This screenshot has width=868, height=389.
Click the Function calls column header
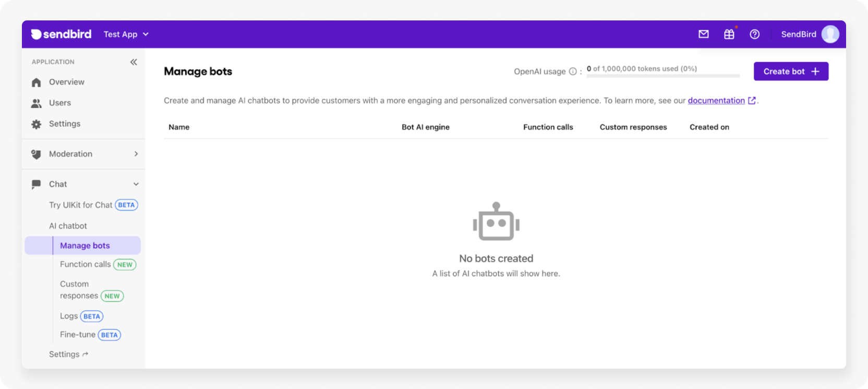click(x=548, y=127)
